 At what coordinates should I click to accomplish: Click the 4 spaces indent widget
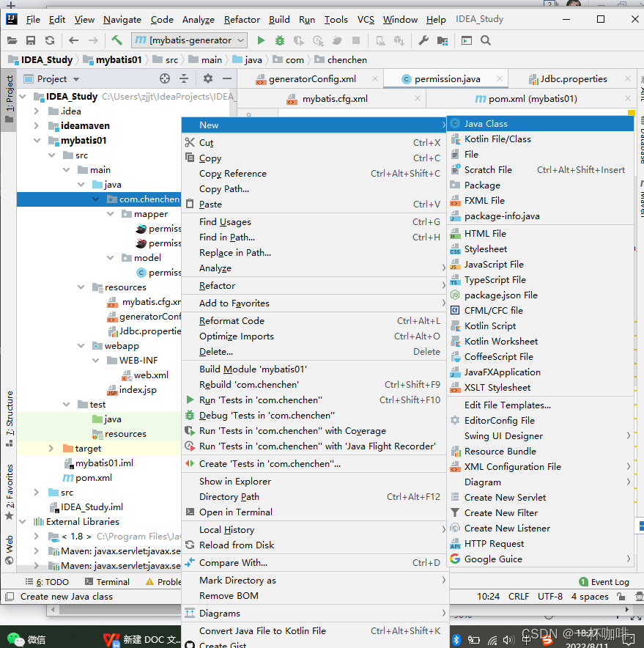click(x=590, y=597)
